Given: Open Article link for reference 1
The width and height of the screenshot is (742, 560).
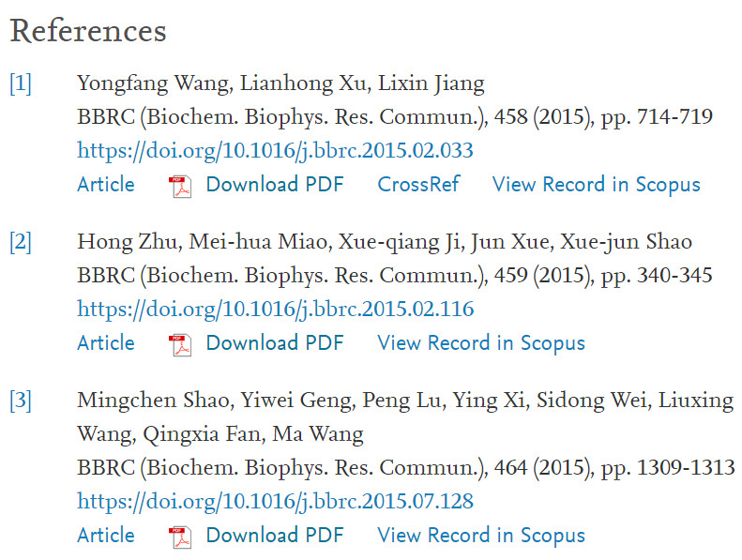Looking at the screenshot, I should point(106,185).
